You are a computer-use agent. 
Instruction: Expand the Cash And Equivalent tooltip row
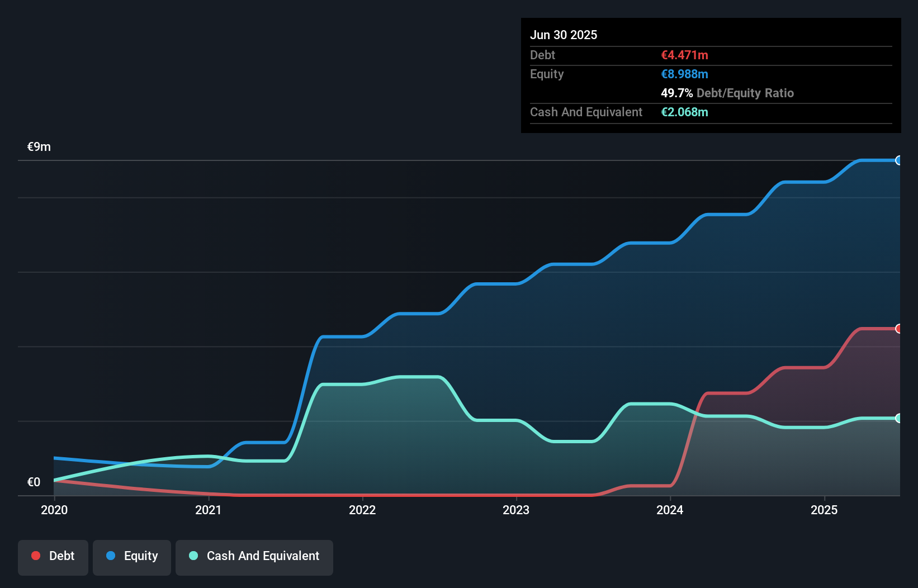(x=585, y=112)
